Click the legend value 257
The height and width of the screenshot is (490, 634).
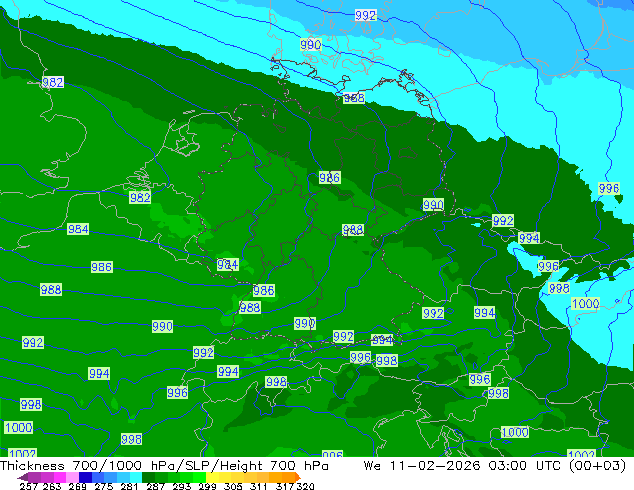click(x=28, y=486)
